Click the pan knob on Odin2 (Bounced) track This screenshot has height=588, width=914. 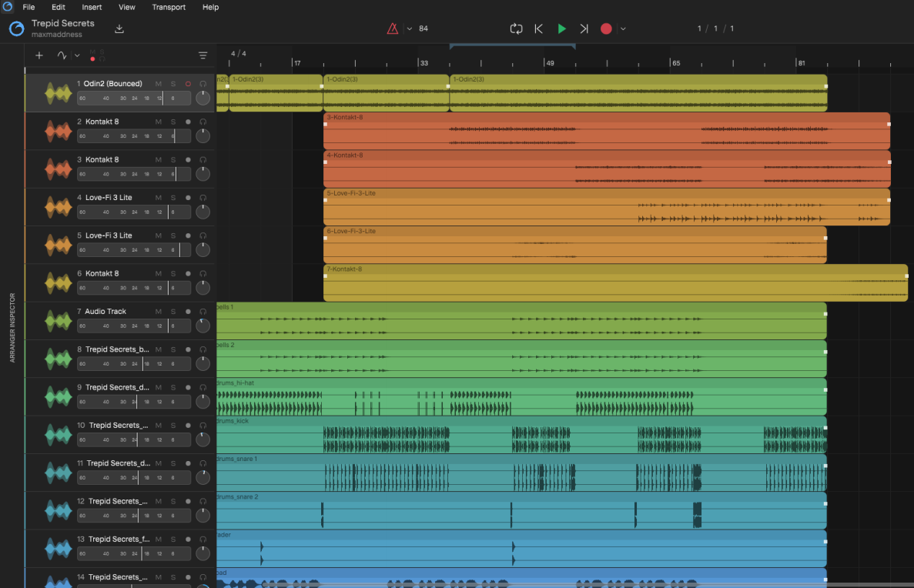[203, 98]
